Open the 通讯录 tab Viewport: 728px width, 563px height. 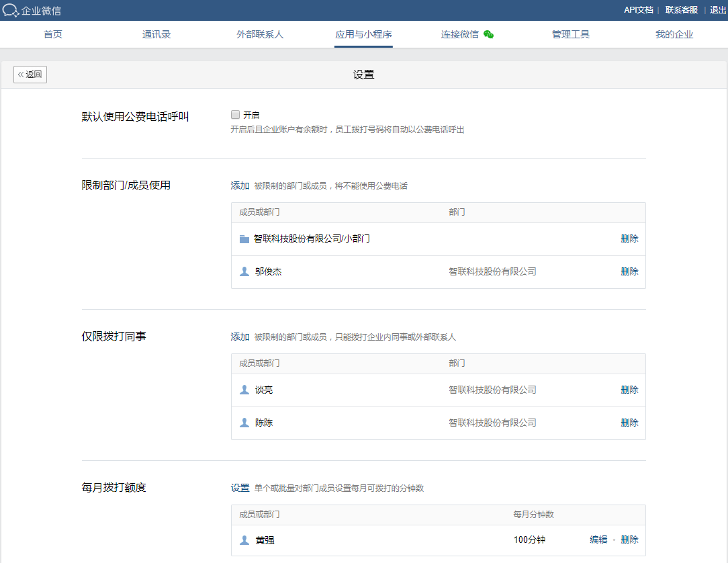click(x=156, y=34)
